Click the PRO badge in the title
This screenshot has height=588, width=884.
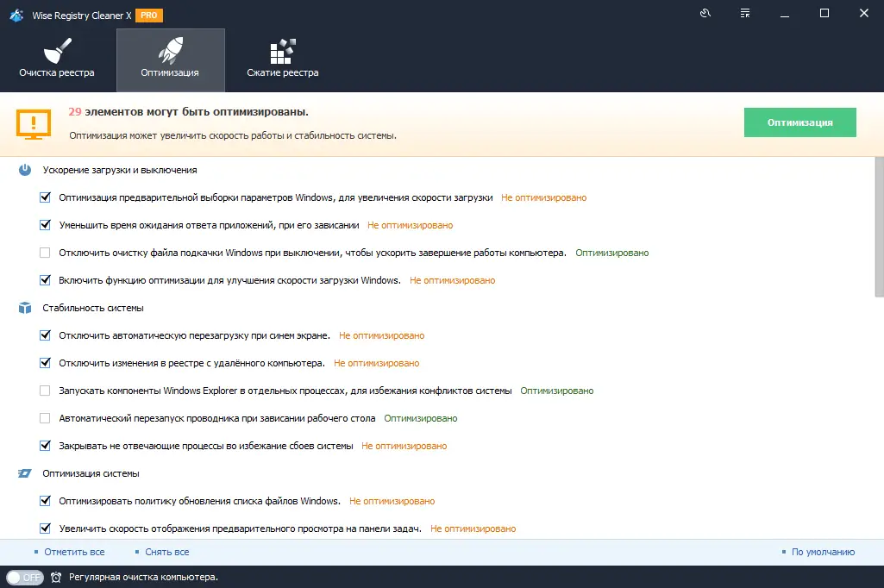149,16
